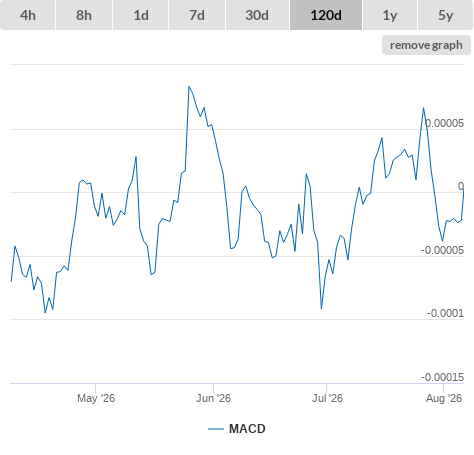Click the remove graph button
The image size is (474, 455).
426,45
